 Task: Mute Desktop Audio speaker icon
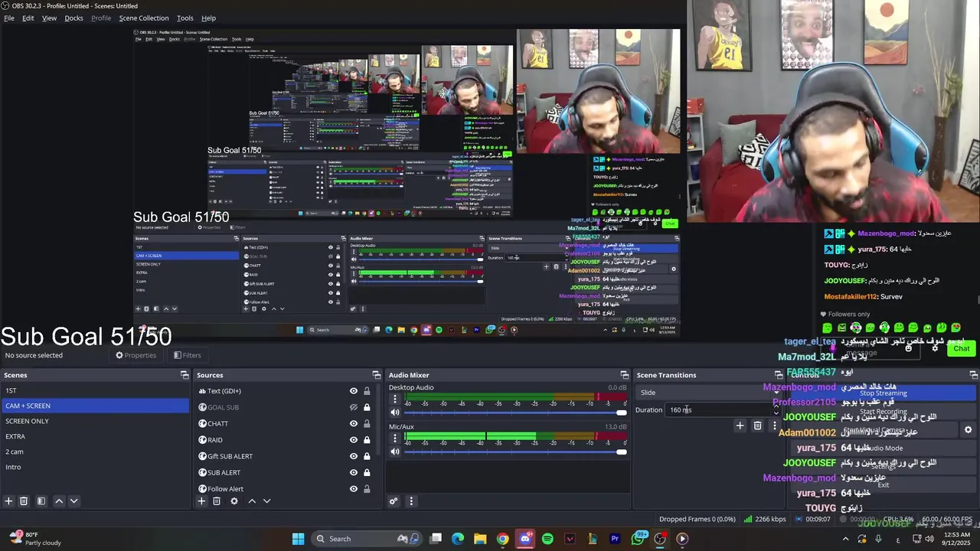pyautogui.click(x=395, y=412)
